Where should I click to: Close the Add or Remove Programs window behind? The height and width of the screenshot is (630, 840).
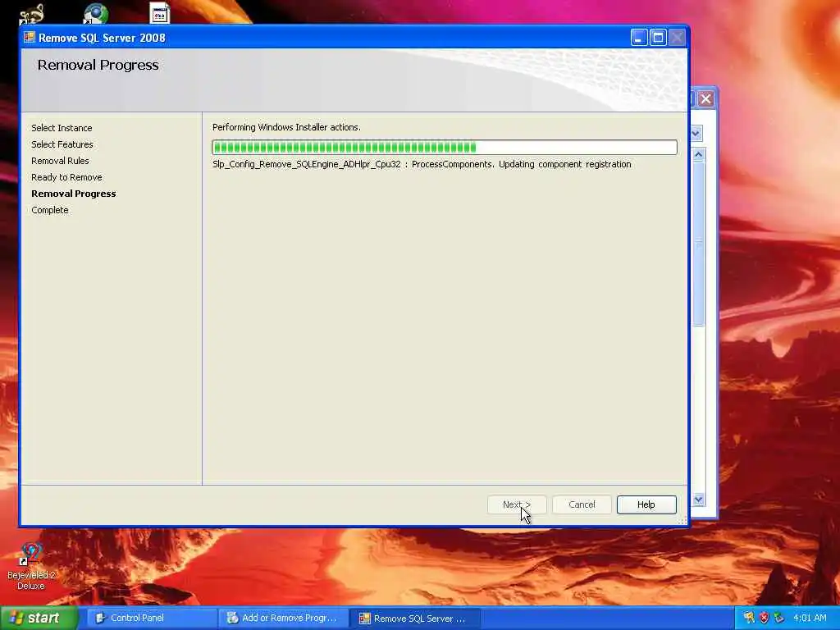(x=705, y=99)
